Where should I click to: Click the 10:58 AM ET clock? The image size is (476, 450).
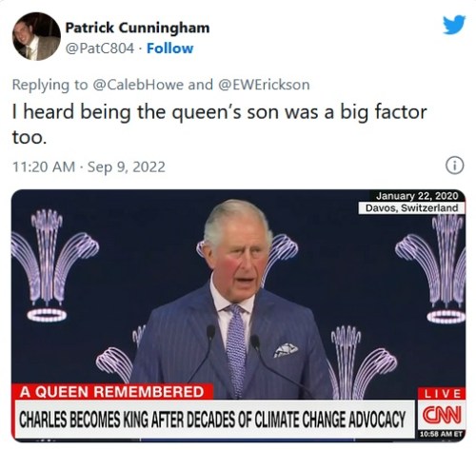pyautogui.click(x=442, y=434)
